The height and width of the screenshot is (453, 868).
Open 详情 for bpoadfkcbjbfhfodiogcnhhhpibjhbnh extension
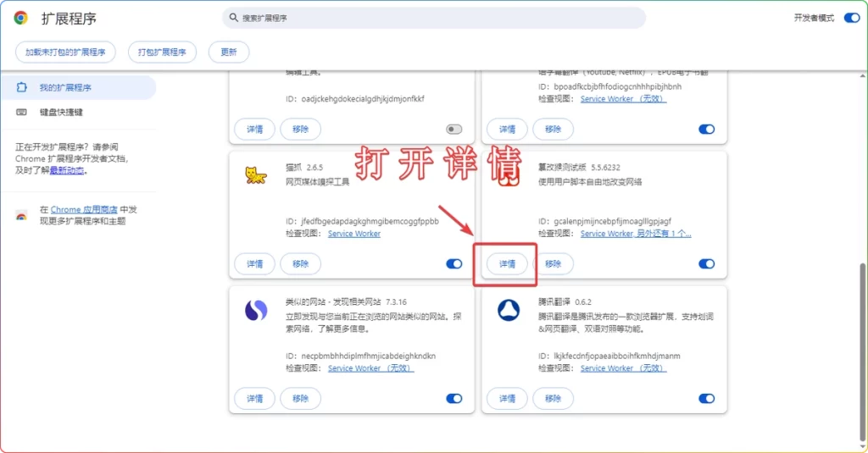(x=507, y=130)
